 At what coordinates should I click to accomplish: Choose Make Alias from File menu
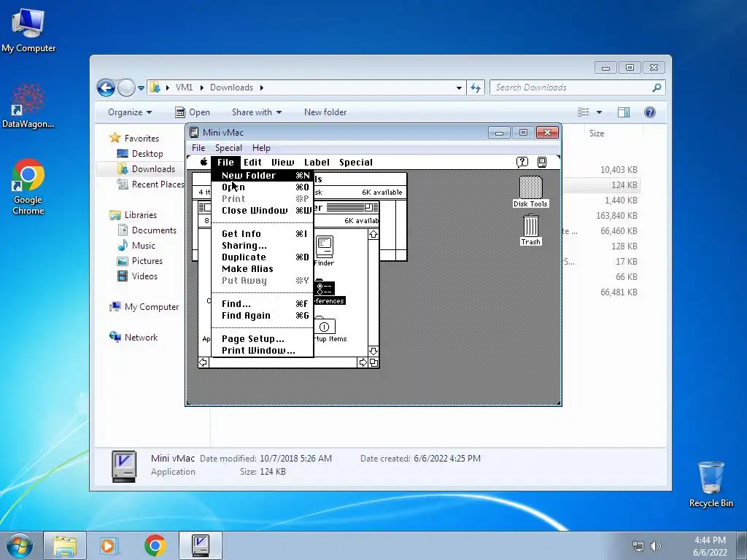tap(263, 269)
